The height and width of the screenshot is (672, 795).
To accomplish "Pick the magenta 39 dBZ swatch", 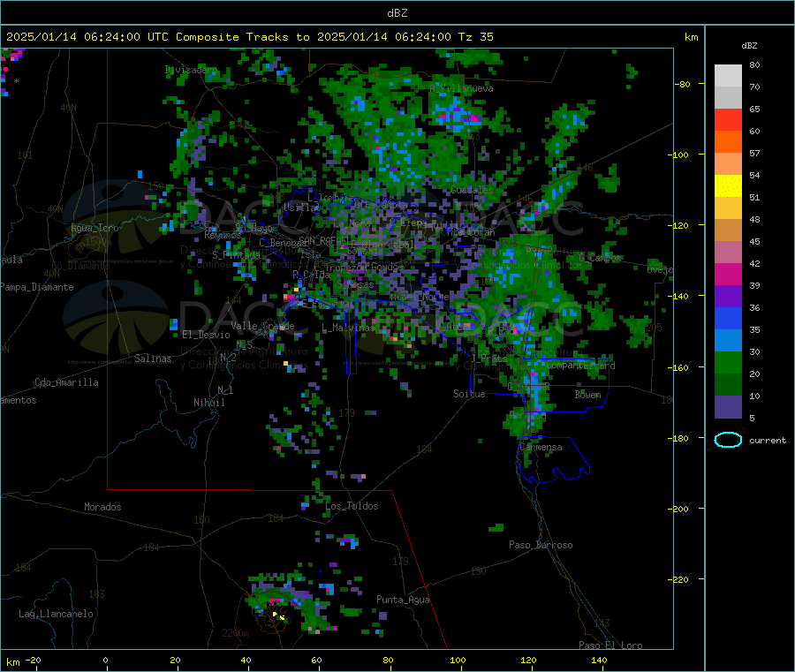I will [728, 274].
